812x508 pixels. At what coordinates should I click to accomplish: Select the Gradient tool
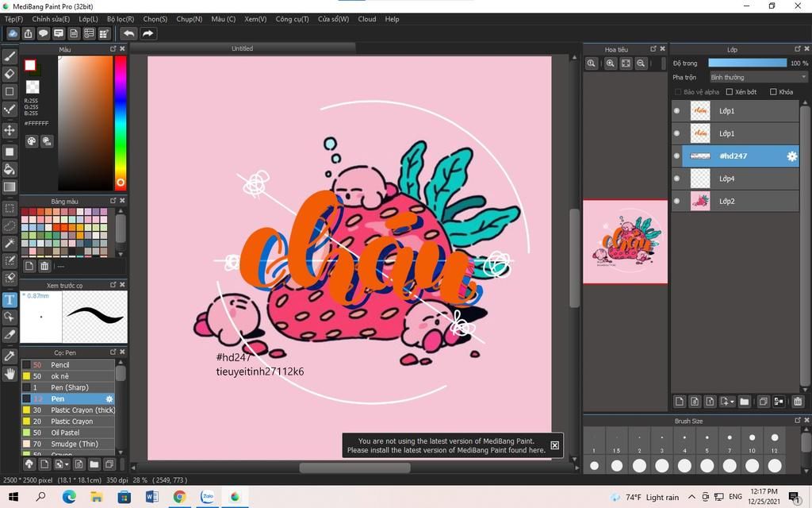pos(10,187)
